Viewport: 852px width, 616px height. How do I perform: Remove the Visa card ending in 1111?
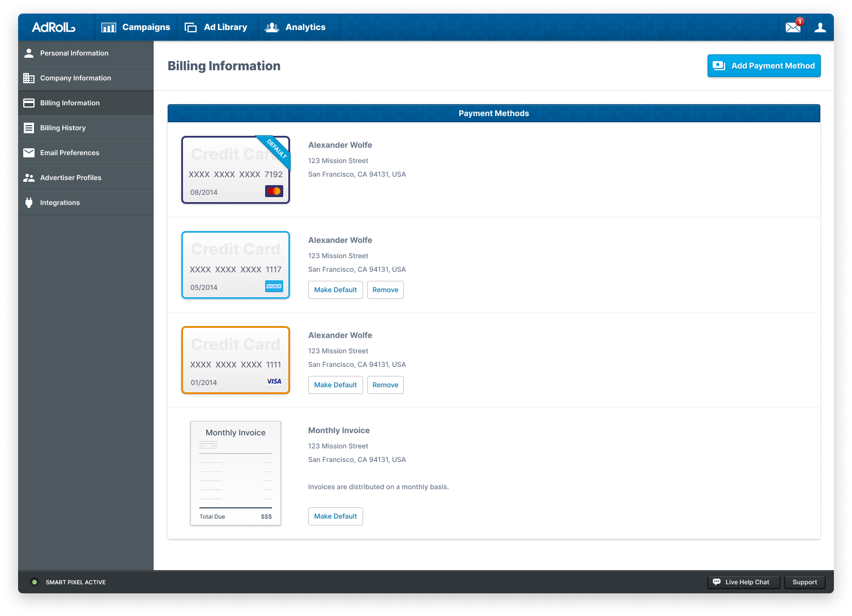pyautogui.click(x=385, y=385)
